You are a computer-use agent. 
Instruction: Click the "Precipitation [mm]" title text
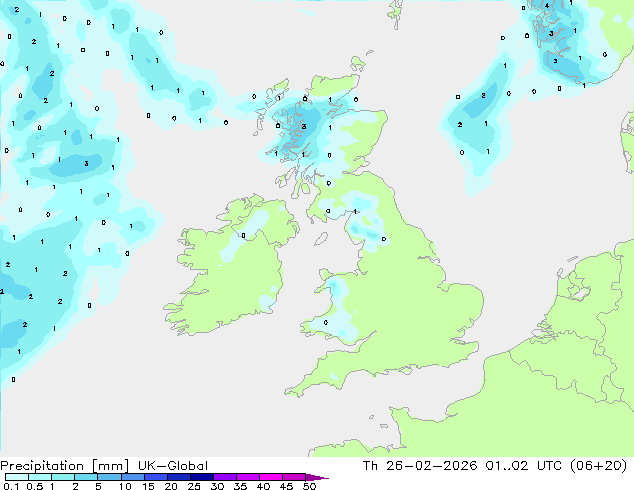pyautogui.click(x=64, y=466)
